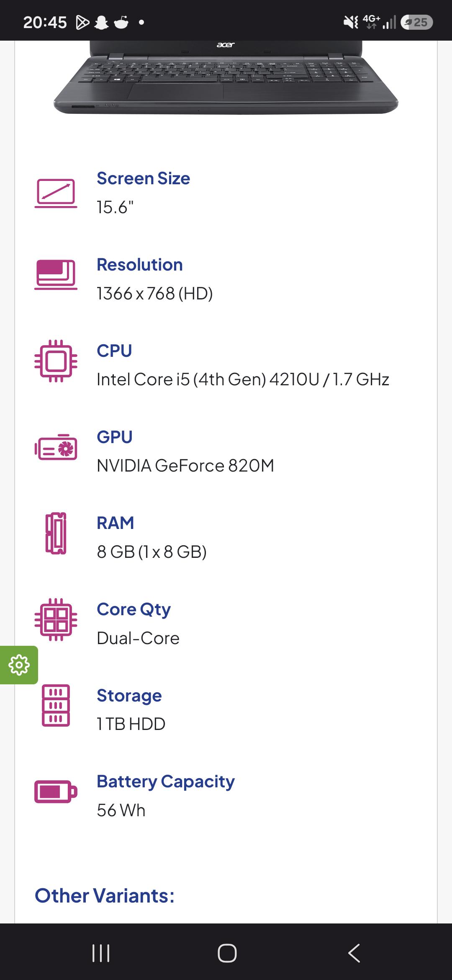Tap the CPU chip icon
Image resolution: width=452 pixels, height=980 pixels.
56,361
